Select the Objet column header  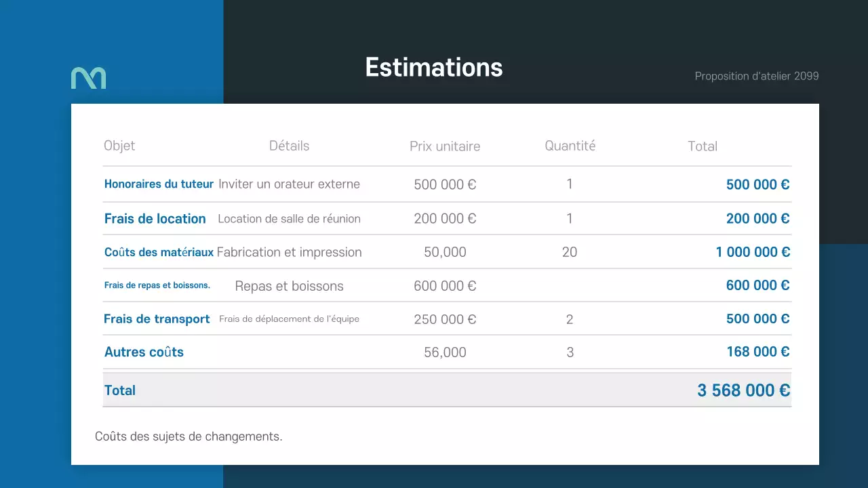click(x=119, y=146)
